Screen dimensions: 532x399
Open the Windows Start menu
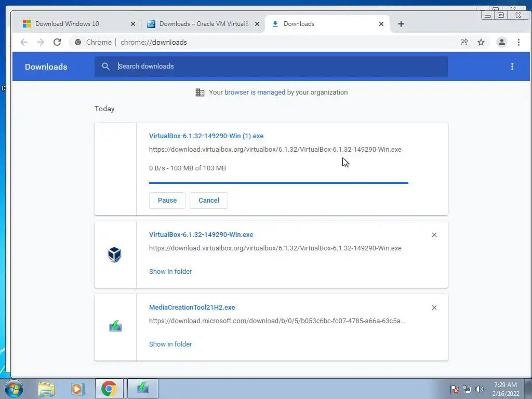click(14, 389)
